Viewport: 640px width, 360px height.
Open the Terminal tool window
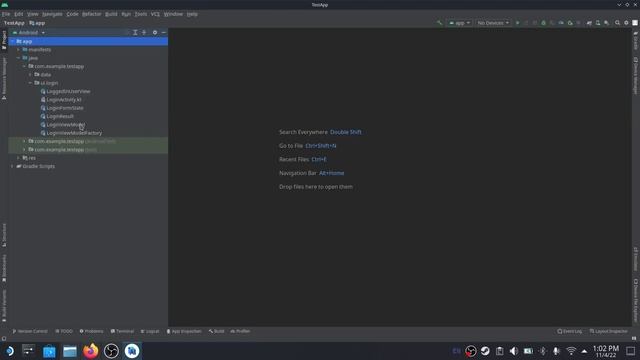[x=122, y=331]
